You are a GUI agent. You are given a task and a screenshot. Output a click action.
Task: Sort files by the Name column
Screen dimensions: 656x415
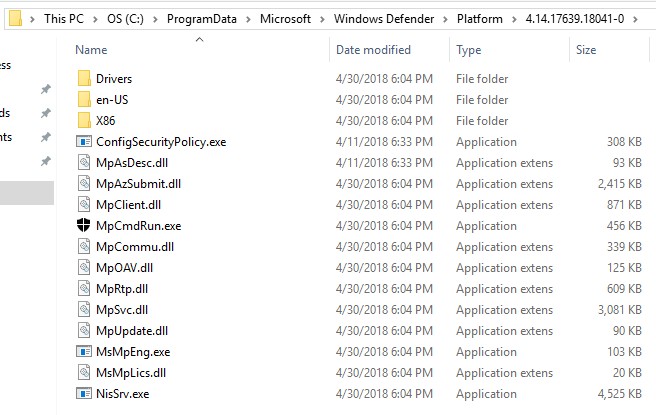pyautogui.click(x=91, y=50)
